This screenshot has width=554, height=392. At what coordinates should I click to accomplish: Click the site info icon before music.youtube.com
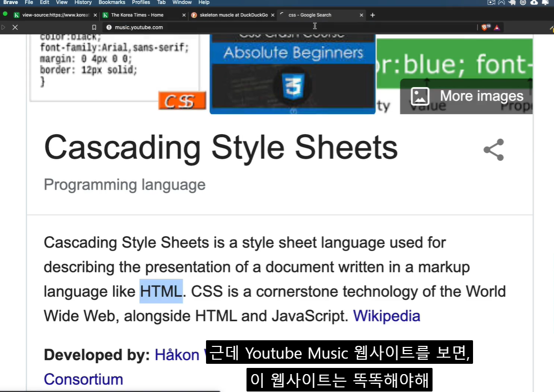pos(109,27)
